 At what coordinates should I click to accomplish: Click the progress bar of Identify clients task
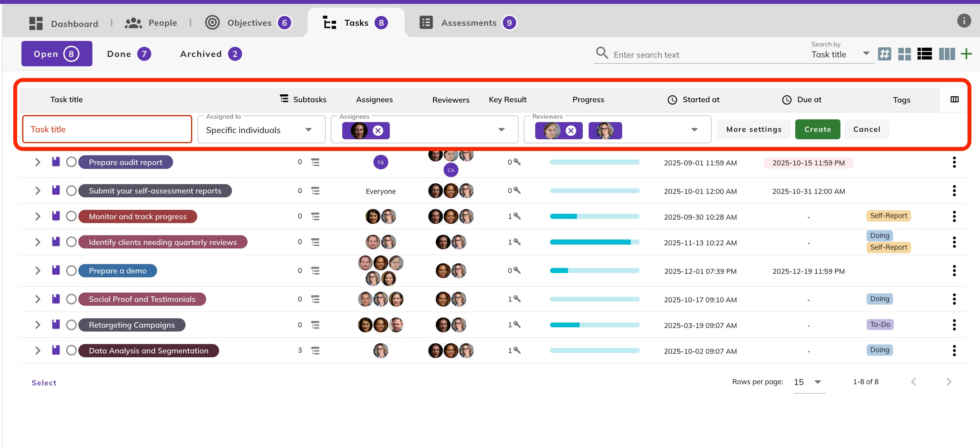coord(594,242)
